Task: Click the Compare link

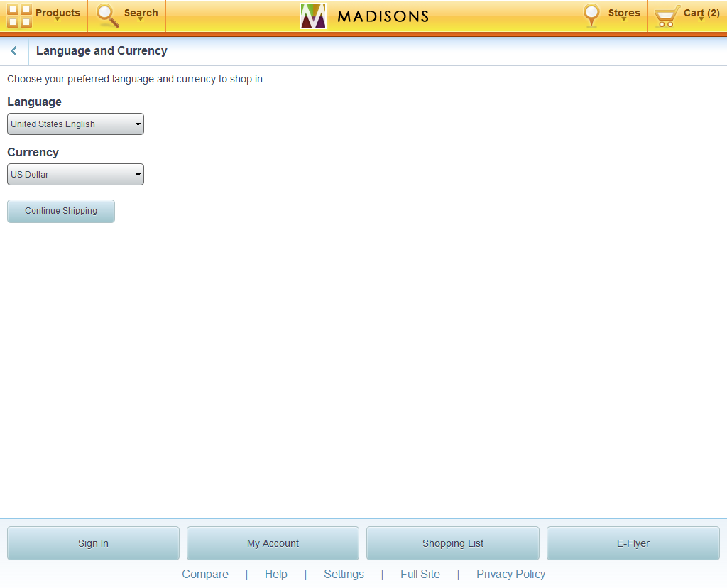Action: click(205, 574)
